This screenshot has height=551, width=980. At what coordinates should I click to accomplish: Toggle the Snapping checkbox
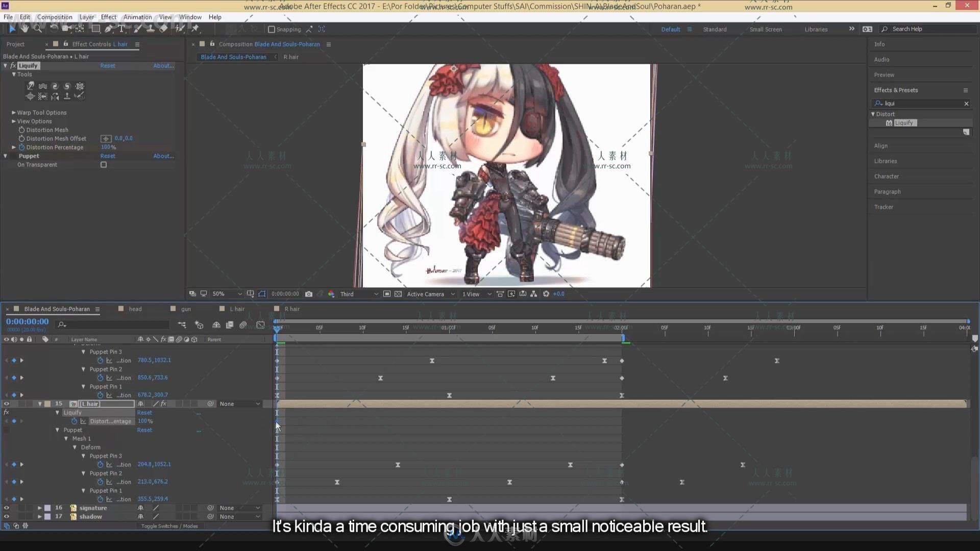point(272,30)
